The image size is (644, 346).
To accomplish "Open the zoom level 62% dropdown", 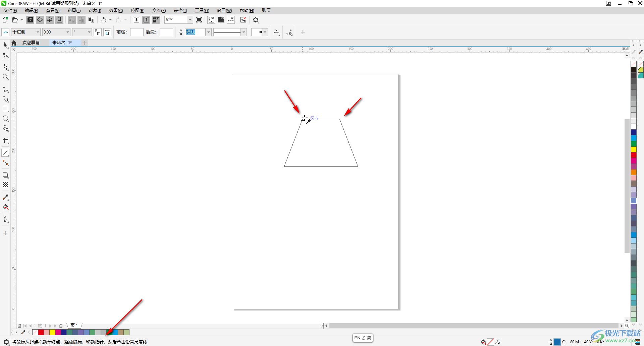I will pyautogui.click(x=190, y=20).
